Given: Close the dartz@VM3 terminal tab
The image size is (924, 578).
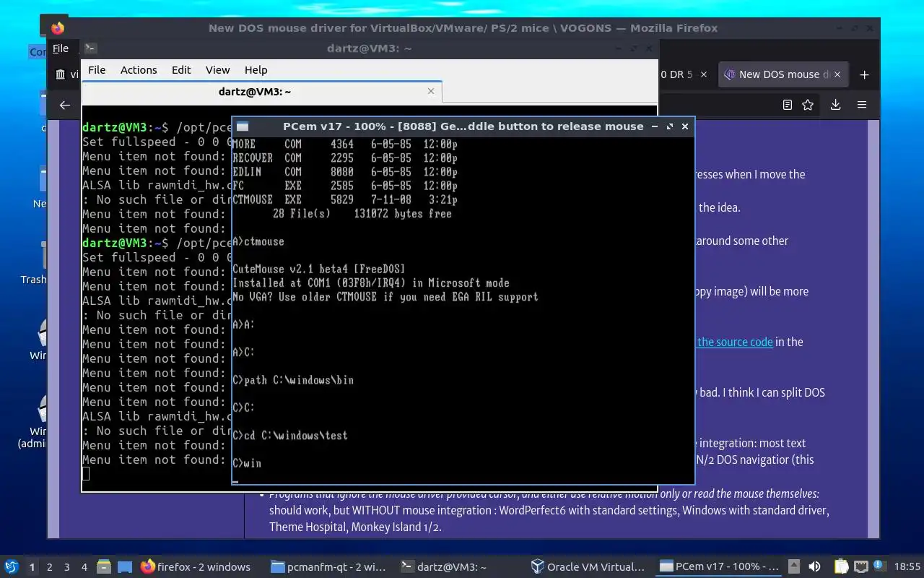Looking at the screenshot, I should [x=431, y=91].
